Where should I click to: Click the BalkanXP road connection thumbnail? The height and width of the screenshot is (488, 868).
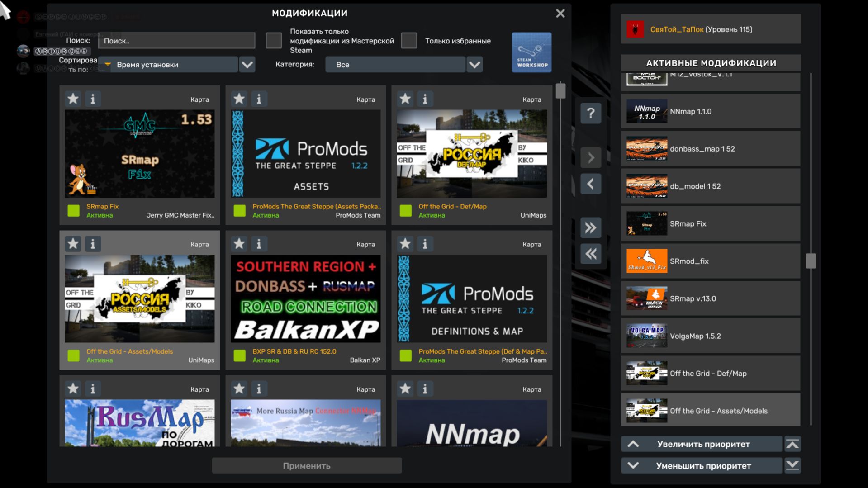coord(306,298)
